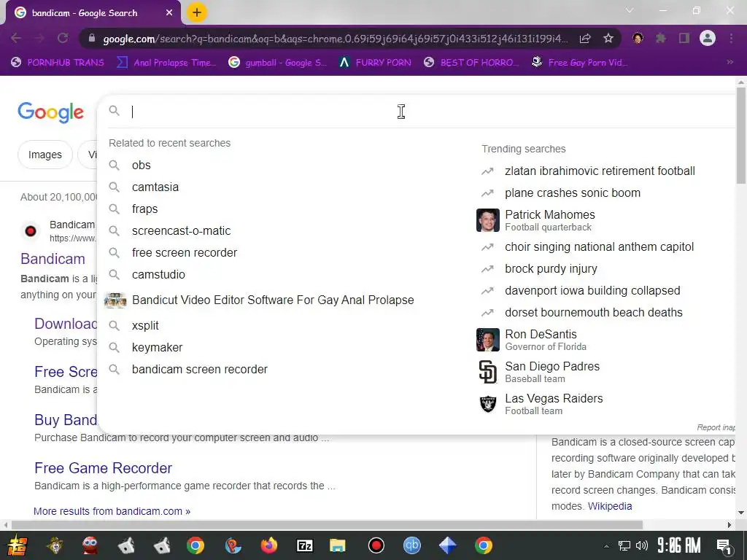The image size is (747, 560).
Task: Click the horizontal scrollbar at page bottom
Action: coord(327,525)
